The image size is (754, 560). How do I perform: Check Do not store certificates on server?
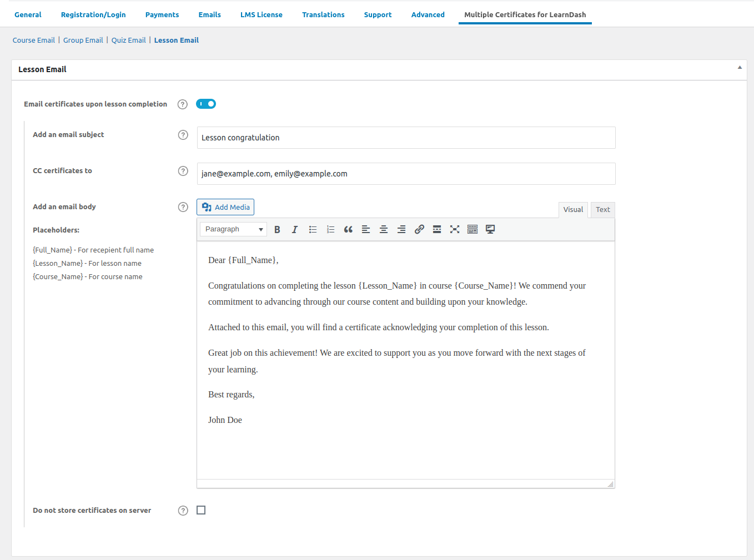[x=201, y=510]
